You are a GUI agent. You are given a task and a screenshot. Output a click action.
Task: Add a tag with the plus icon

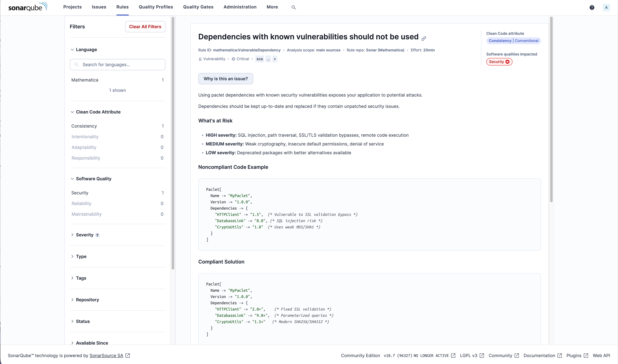click(x=275, y=59)
